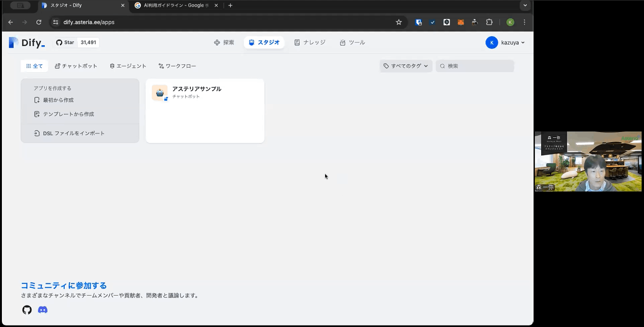Click the コミュニティに参加する heading

[64, 286]
